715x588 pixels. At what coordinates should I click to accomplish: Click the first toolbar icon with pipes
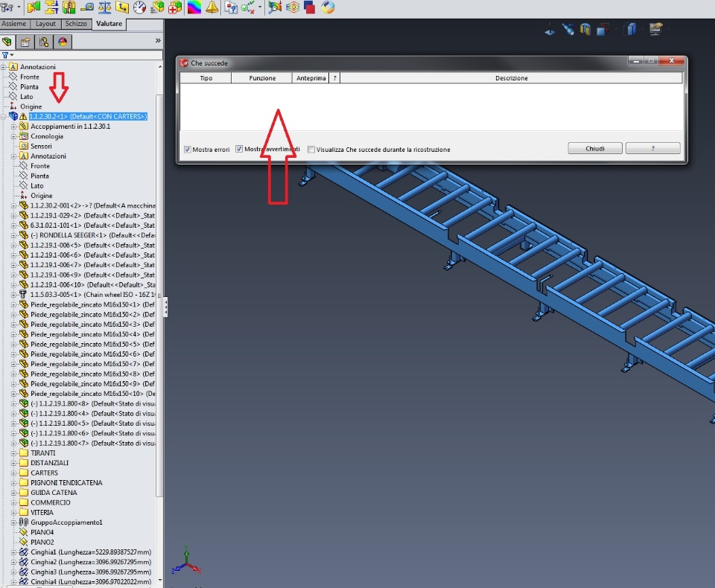point(7,7)
